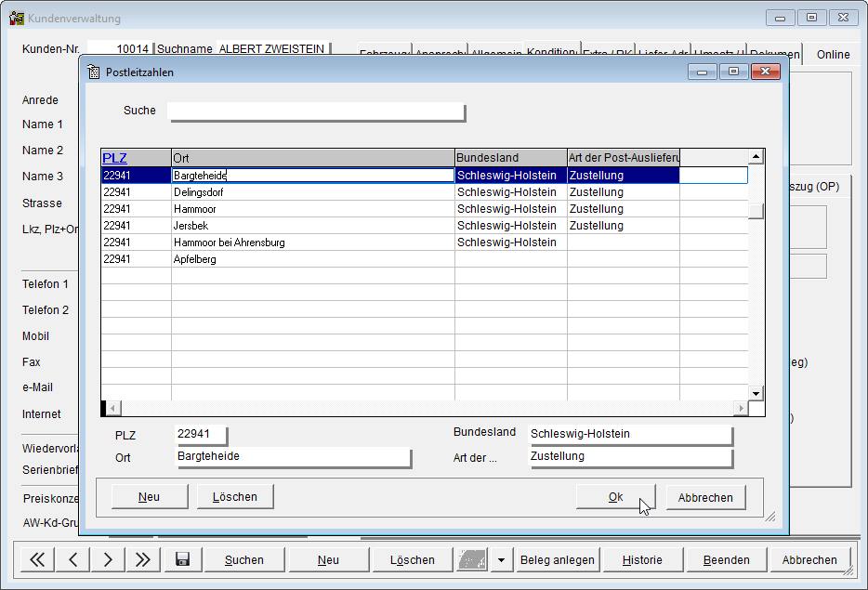
Task: Select the Jersbek entry
Action: (x=424, y=225)
